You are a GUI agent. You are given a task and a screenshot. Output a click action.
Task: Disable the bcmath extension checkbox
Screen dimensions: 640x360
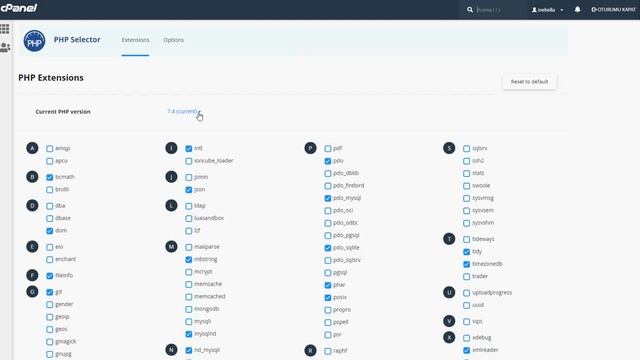(49, 177)
